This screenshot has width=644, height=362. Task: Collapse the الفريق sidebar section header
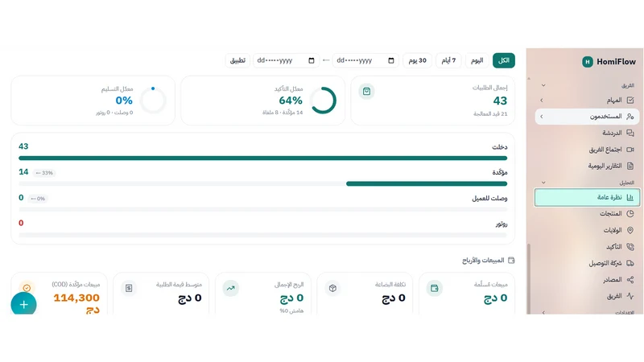pyautogui.click(x=586, y=85)
